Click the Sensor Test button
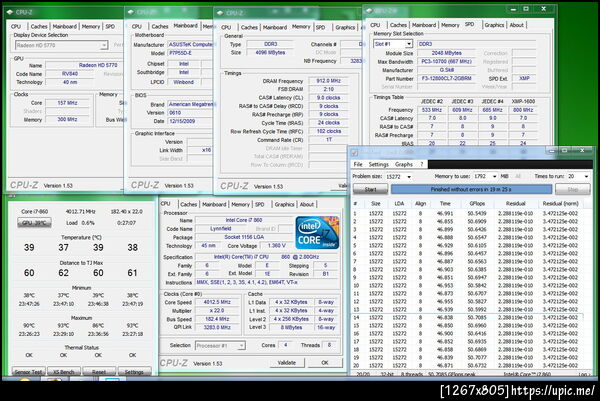600x401 pixels. 28,371
